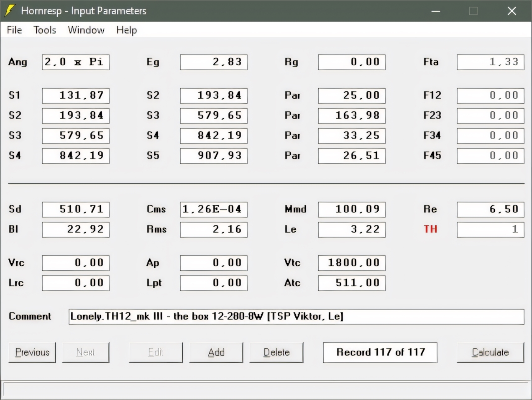Click the Add button
This screenshot has width=532, height=400.
216,352
